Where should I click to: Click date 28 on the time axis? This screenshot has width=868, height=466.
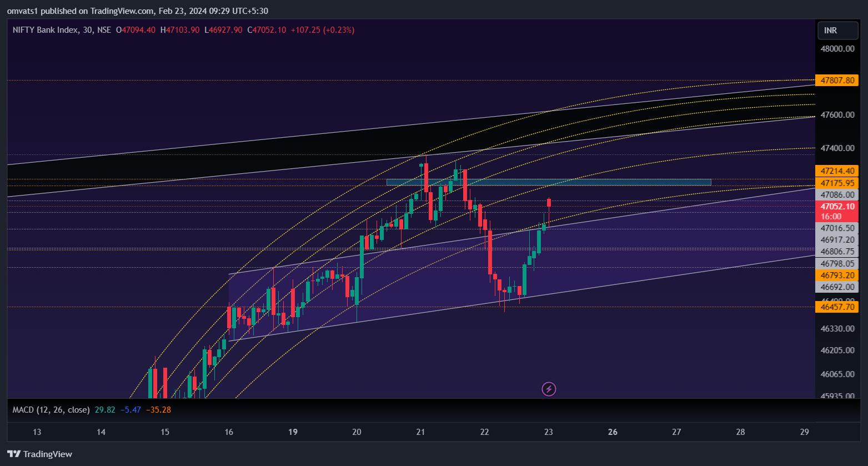(x=740, y=432)
